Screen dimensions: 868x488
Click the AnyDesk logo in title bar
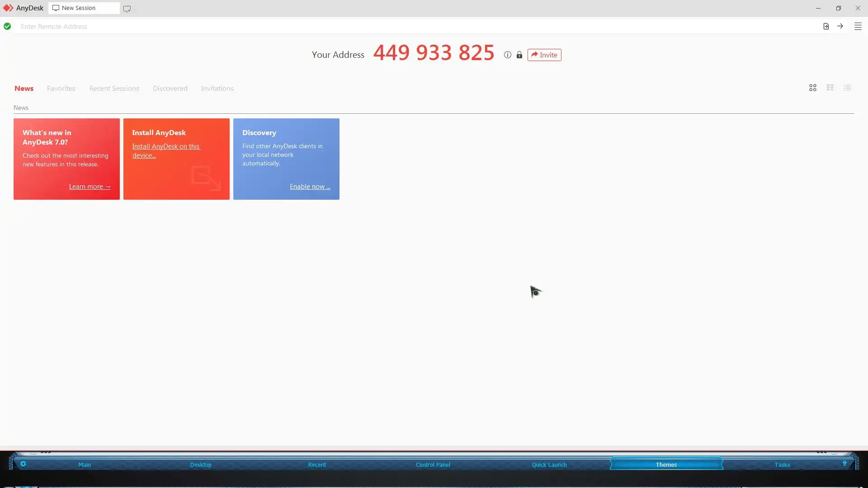(x=8, y=8)
